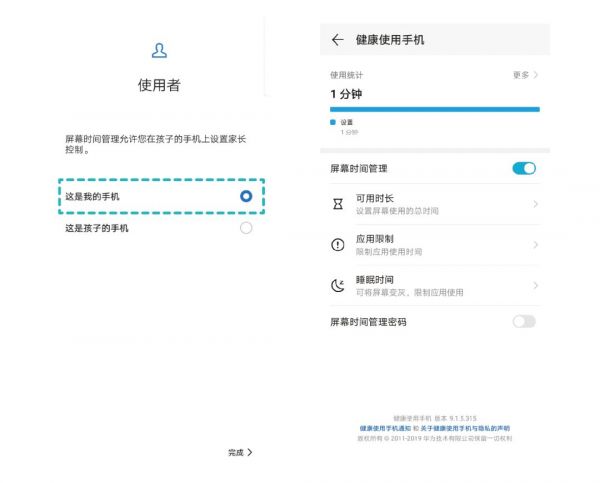Open the 可用时长 row chevron
The width and height of the screenshot is (600, 483).
click(536, 204)
